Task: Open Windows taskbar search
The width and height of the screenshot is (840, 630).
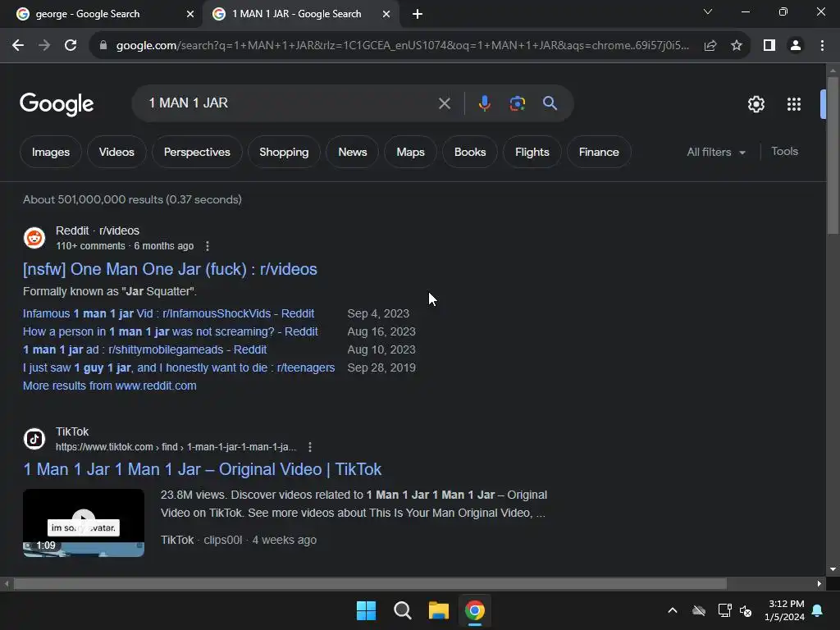Action: (402, 610)
